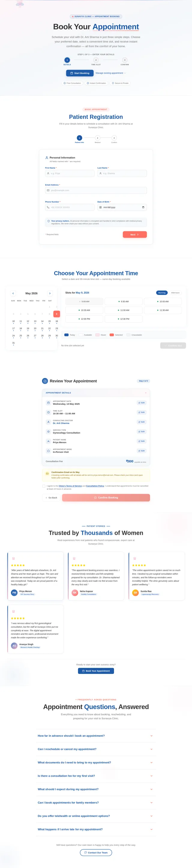Click the Free Consultation badge

point(72,83)
